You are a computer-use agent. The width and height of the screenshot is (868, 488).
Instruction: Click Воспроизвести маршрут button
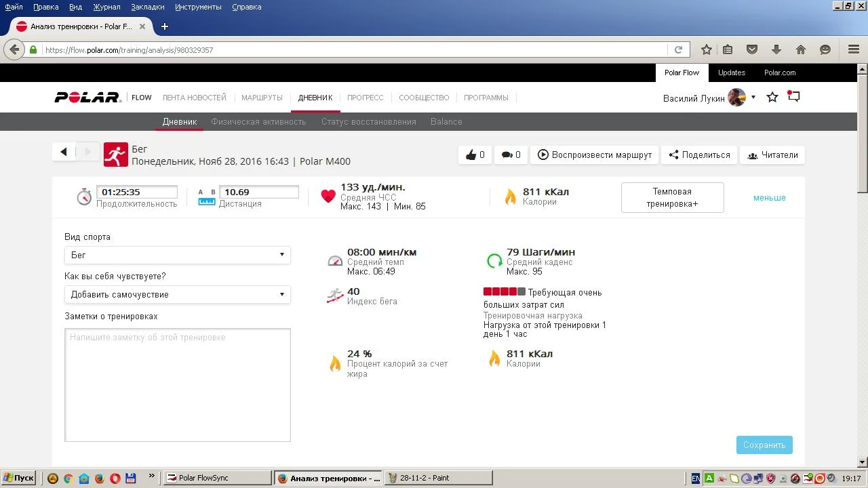coord(595,155)
